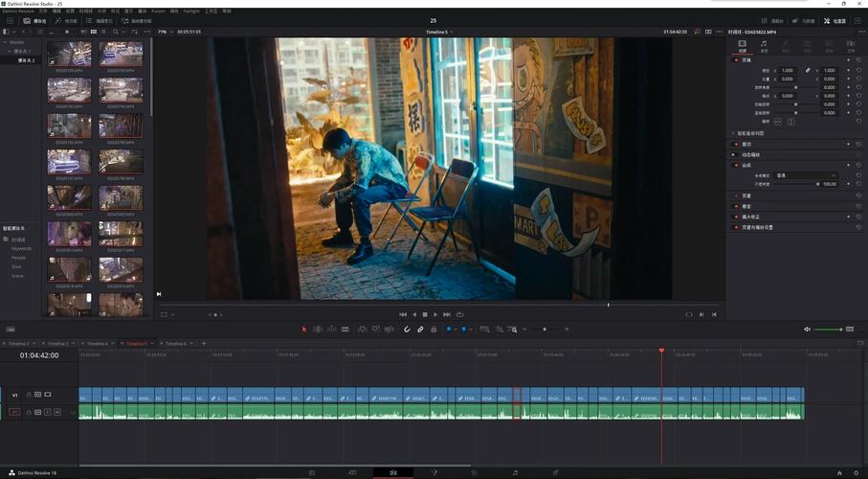Screen dimensions: 868x479
Task: Lock the V1 video track
Action: [x=29, y=395]
